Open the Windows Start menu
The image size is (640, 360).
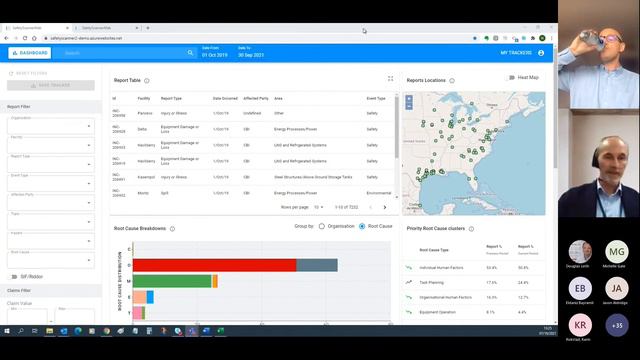[x=7, y=331]
